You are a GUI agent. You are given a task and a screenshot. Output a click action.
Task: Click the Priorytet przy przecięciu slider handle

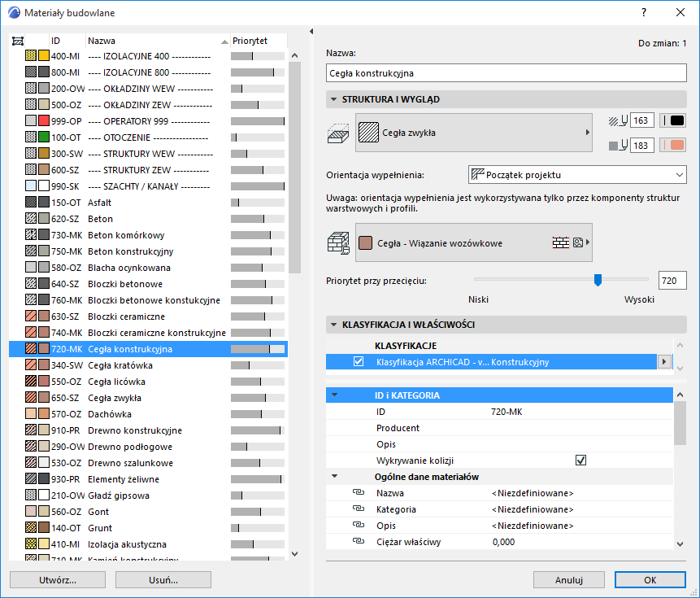pos(598,280)
